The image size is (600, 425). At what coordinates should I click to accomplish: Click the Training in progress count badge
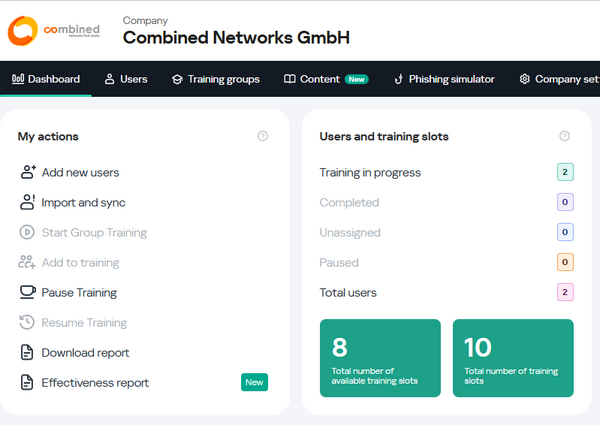click(x=565, y=173)
